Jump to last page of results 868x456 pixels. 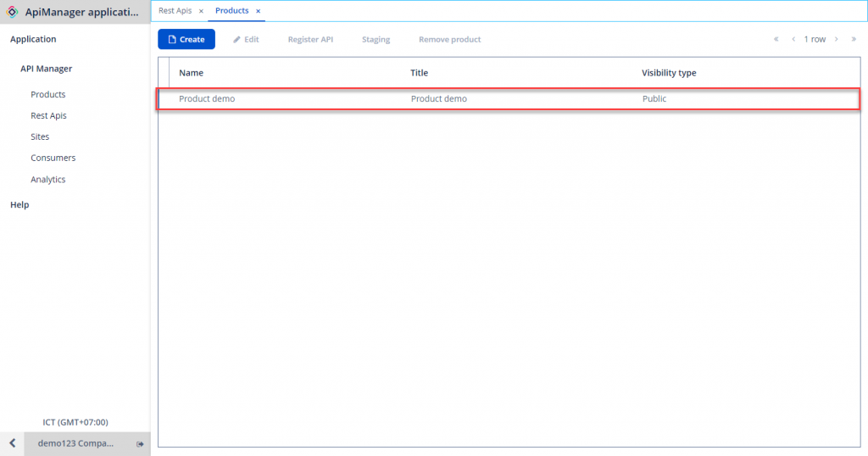pos(854,39)
